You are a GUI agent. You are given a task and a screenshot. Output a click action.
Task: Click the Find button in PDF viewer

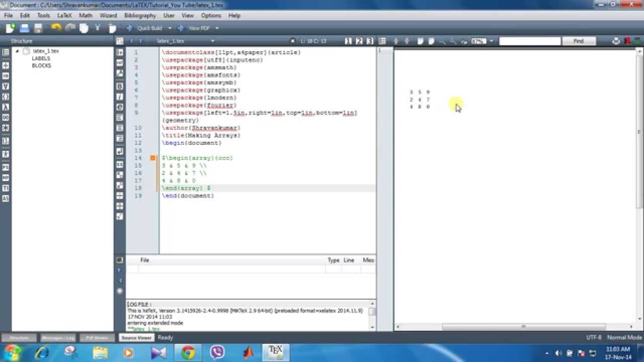pyautogui.click(x=579, y=41)
